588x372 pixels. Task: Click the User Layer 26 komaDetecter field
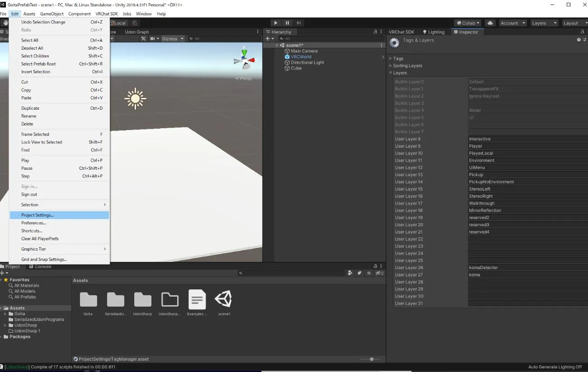(x=528, y=268)
